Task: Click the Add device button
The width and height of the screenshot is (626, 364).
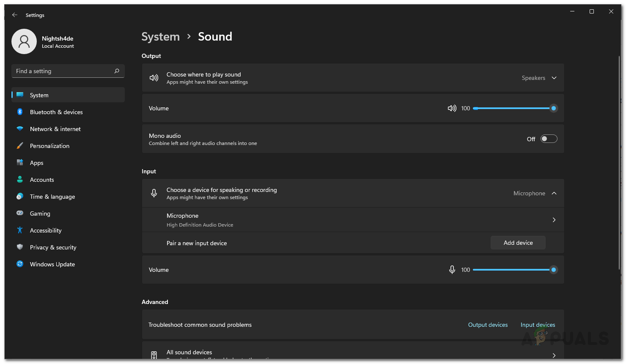Action: click(x=518, y=243)
